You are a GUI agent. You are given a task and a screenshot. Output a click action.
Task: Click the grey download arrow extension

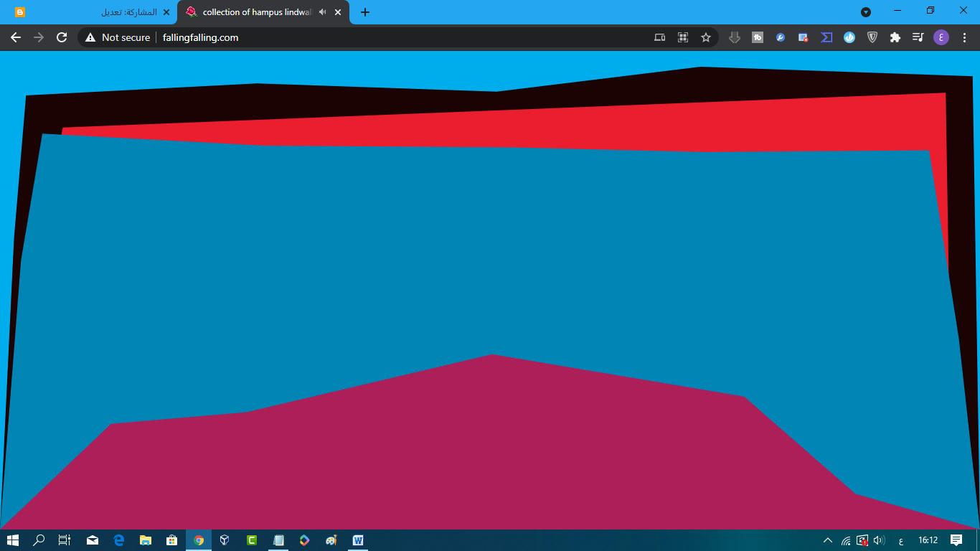(735, 37)
